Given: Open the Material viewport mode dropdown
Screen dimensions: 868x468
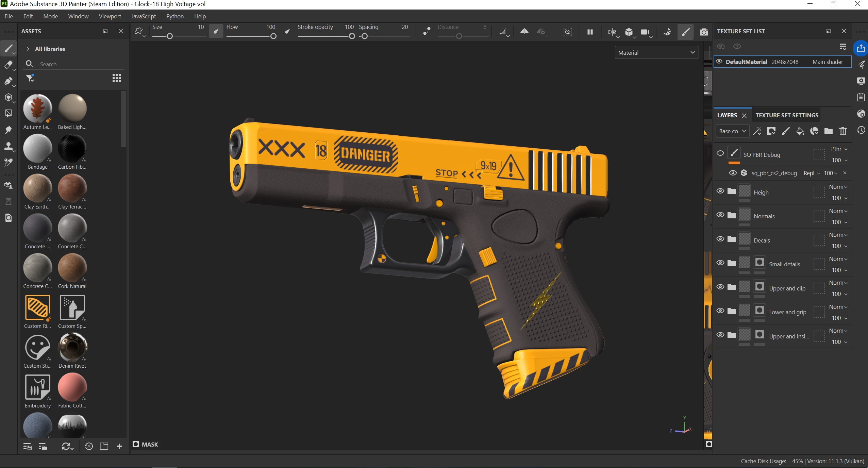Looking at the screenshot, I should 656,53.
